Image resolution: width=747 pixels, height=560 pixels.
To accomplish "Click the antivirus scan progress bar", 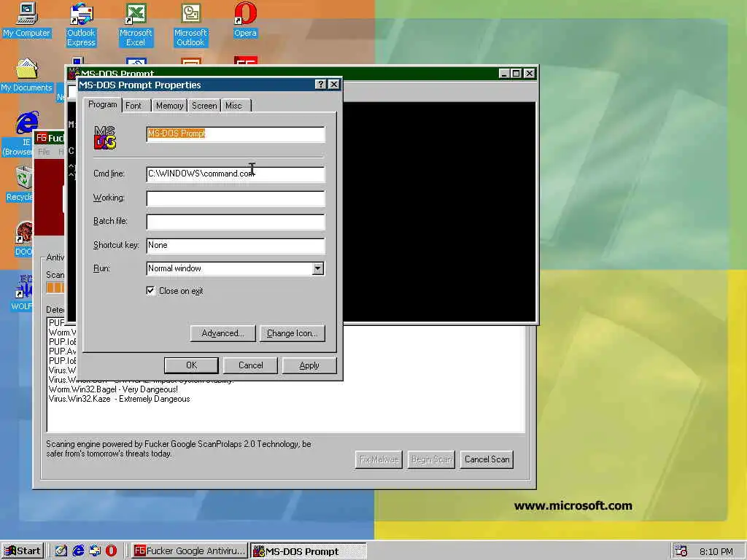I will (55, 287).
